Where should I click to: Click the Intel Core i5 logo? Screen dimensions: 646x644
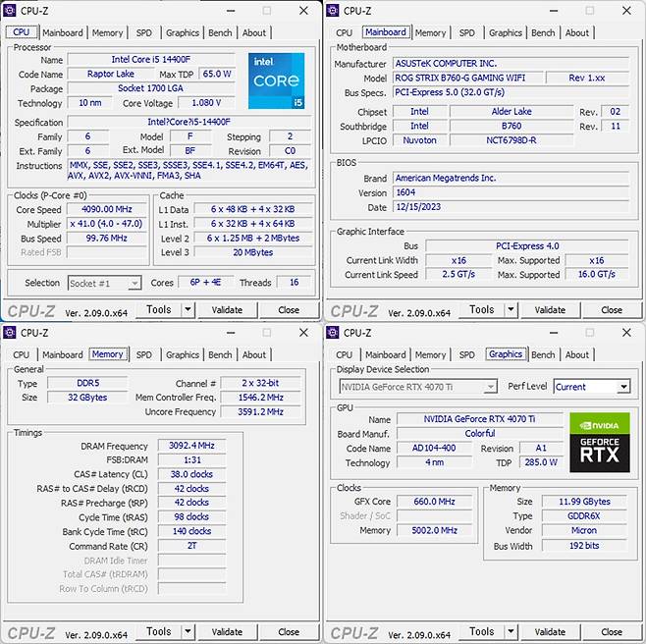point(276,80)
